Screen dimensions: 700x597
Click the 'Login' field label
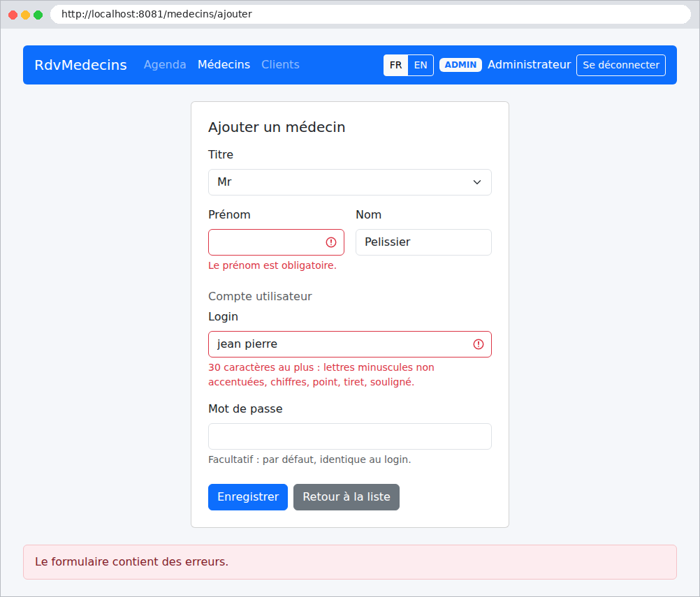(x=223, y=317)
